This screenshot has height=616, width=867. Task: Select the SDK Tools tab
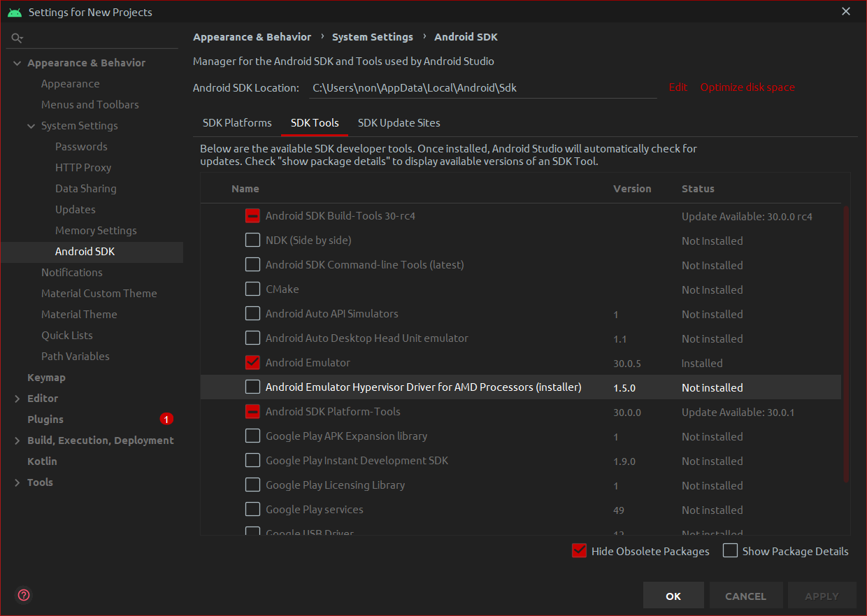coord(315,123)
